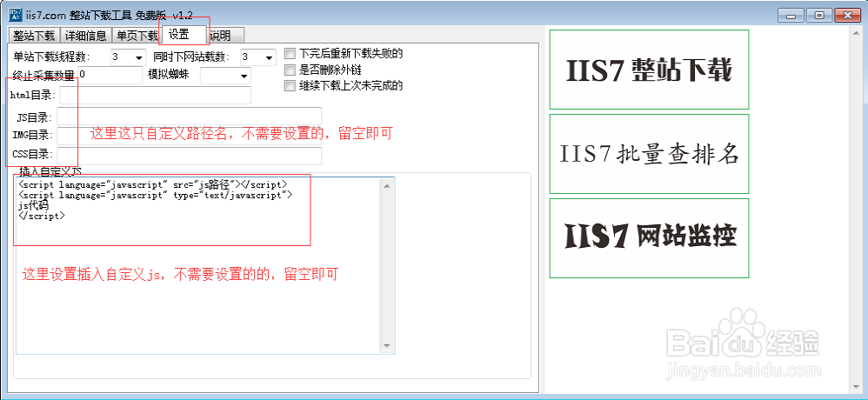Image resolution: width=868 pixels, height=400 pixels.
Task: Enable 下完后重新下载失败的 checkbox
Action: click(x=290, y=54)
